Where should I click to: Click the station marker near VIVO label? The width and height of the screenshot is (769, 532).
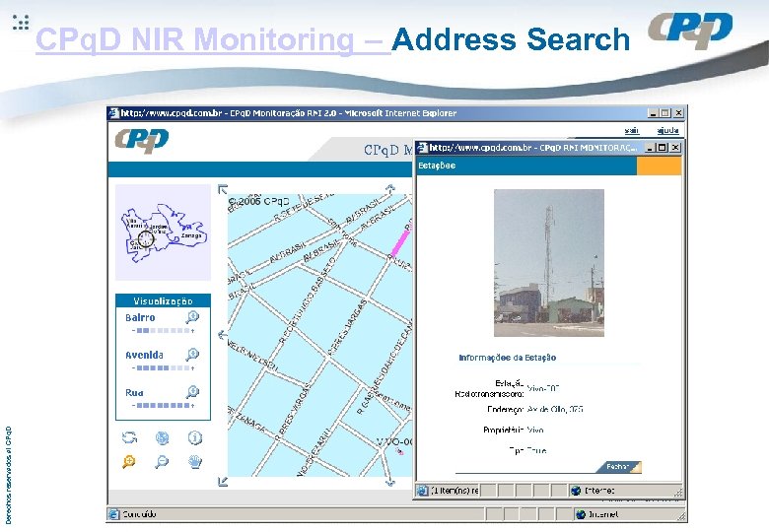(x=399, y=451)
